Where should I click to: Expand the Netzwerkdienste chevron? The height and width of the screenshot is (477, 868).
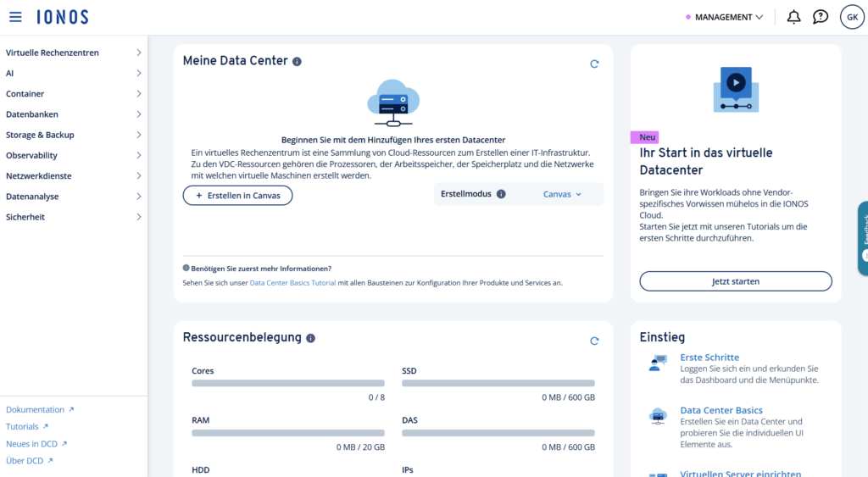(139, 175)
